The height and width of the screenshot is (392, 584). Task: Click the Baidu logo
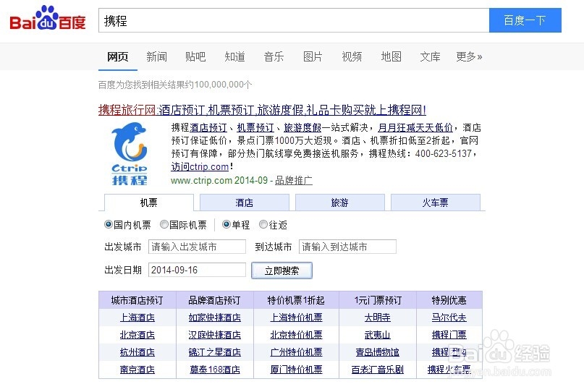coord(47,18)
